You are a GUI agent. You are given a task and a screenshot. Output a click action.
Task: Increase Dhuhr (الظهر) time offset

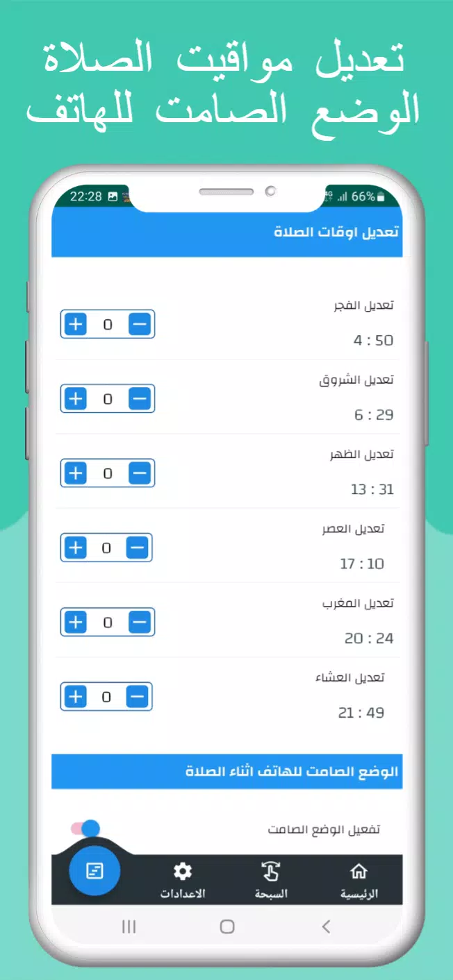76,473
